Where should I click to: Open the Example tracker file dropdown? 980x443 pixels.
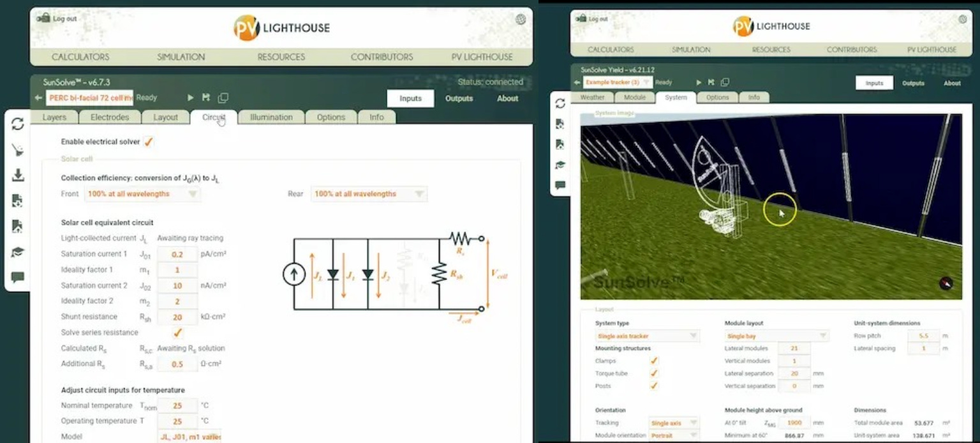click(x=618, y=82)
